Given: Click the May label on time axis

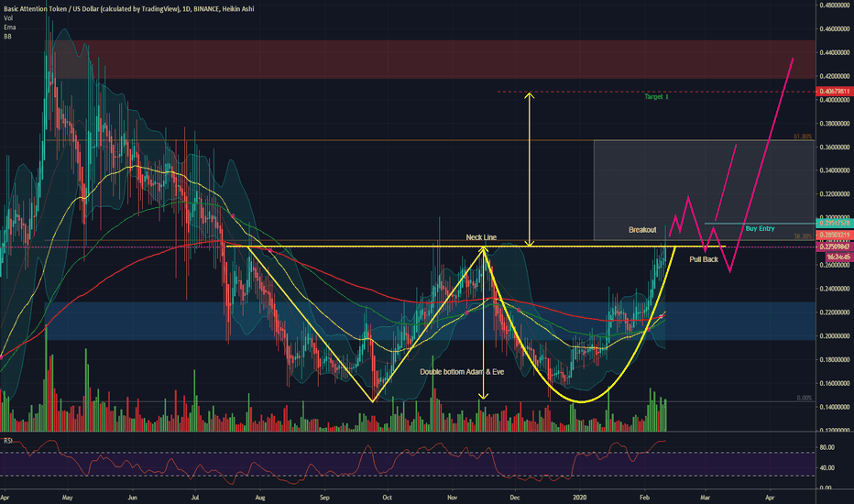Looking at the screenshot, I should coord(68,498).
